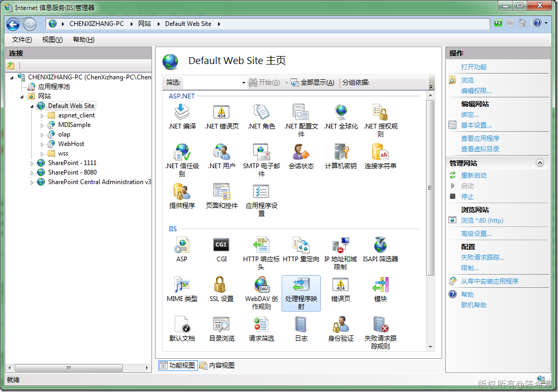Select the 应用程序池 tree item
The height and width of the screenshot is (392, 558).
[54, 86]
